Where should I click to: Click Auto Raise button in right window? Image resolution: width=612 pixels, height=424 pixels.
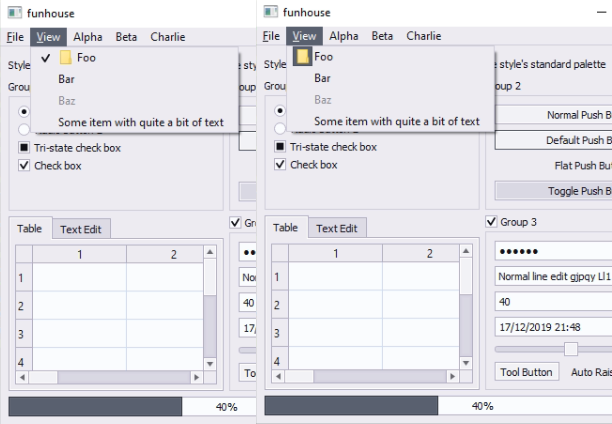[589, 372]
